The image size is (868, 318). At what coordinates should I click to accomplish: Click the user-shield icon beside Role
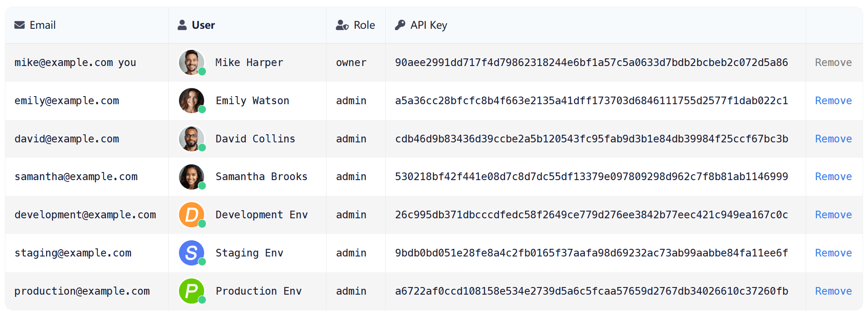coord(342,25)
